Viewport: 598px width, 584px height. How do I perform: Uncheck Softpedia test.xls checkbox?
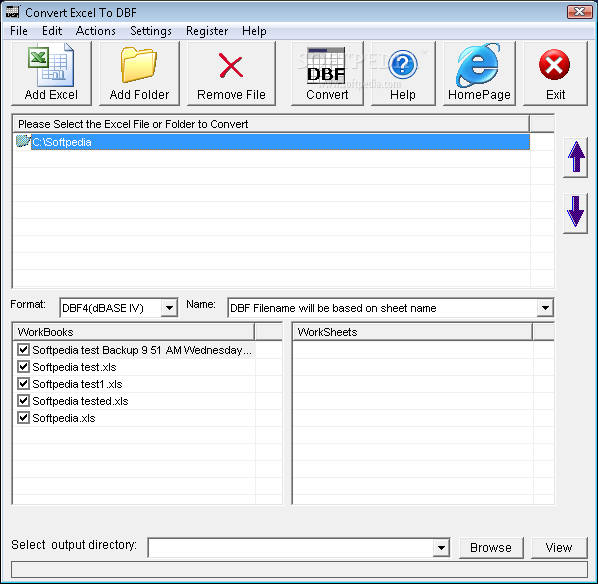click(24, 367)
